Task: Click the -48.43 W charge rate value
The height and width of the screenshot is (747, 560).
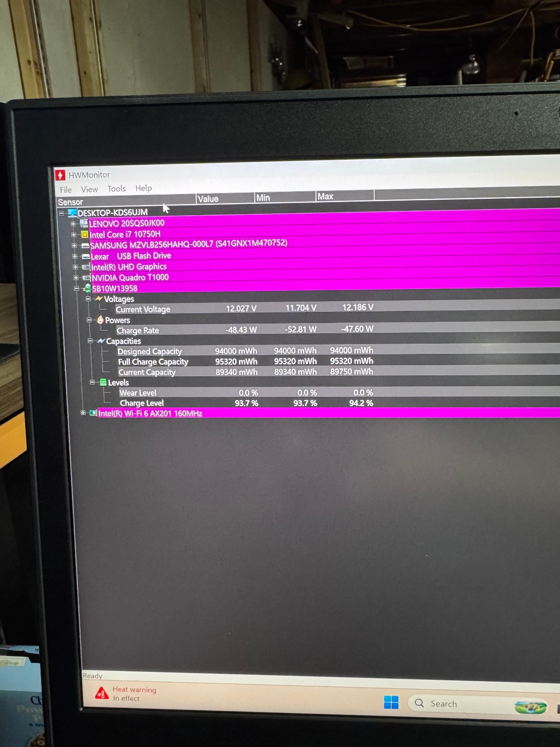Action: (241, 330)
